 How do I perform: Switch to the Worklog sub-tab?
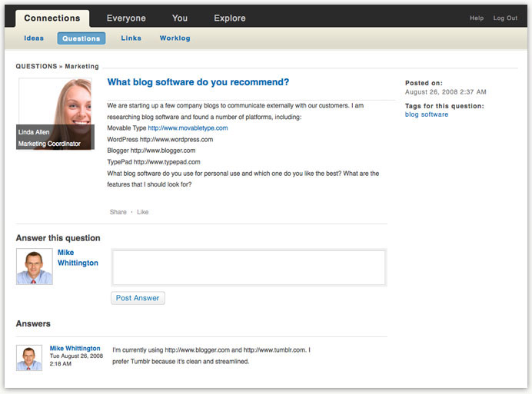click(175, 38)
